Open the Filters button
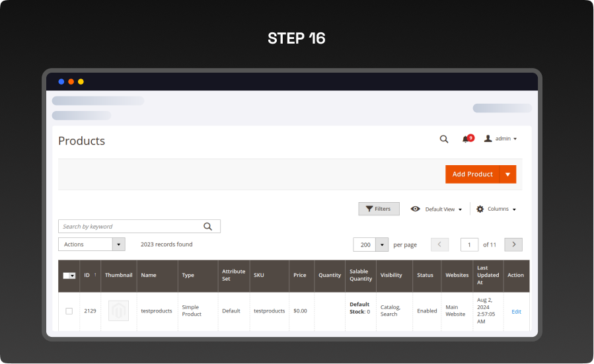Viewport: 594px width, 364px height. coord(379,209)
